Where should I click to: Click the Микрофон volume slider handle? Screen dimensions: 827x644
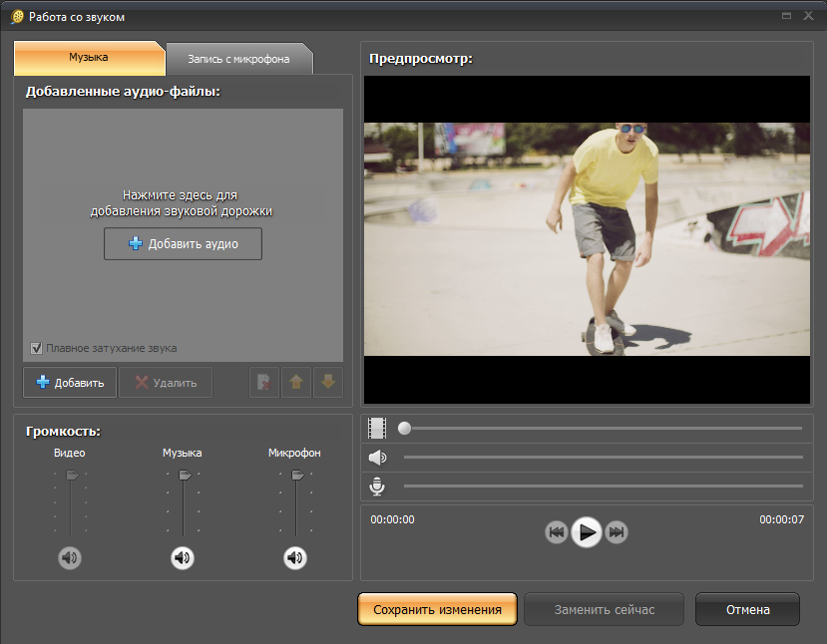tap(297, 476)
